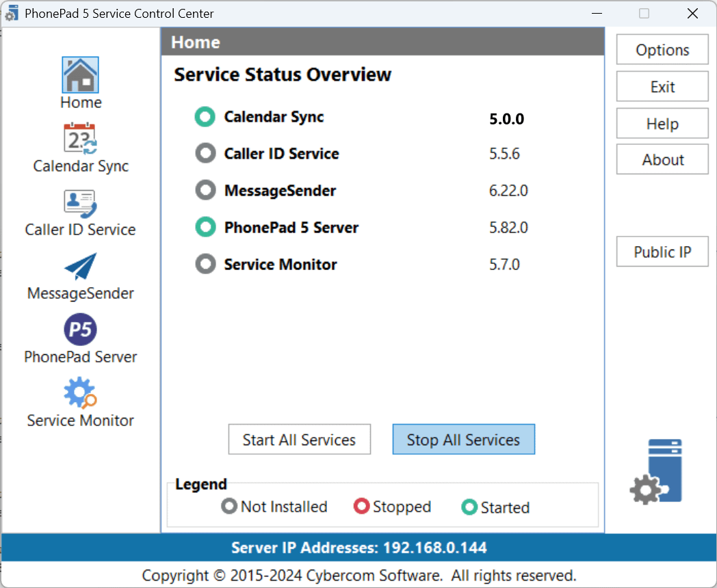This screenshot has height=588, width=717.
Task: Select the MessageSender service row label
Action: [281, 191]
